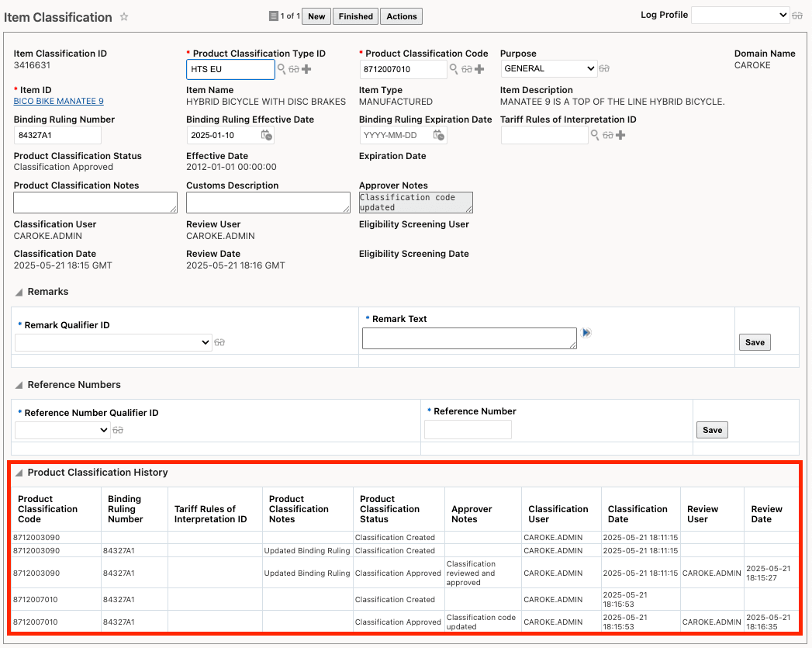Open the Remark Qualifier ID dropdown
The height and width of the screenshot is (648, 812).
click(x=113, y=342)
